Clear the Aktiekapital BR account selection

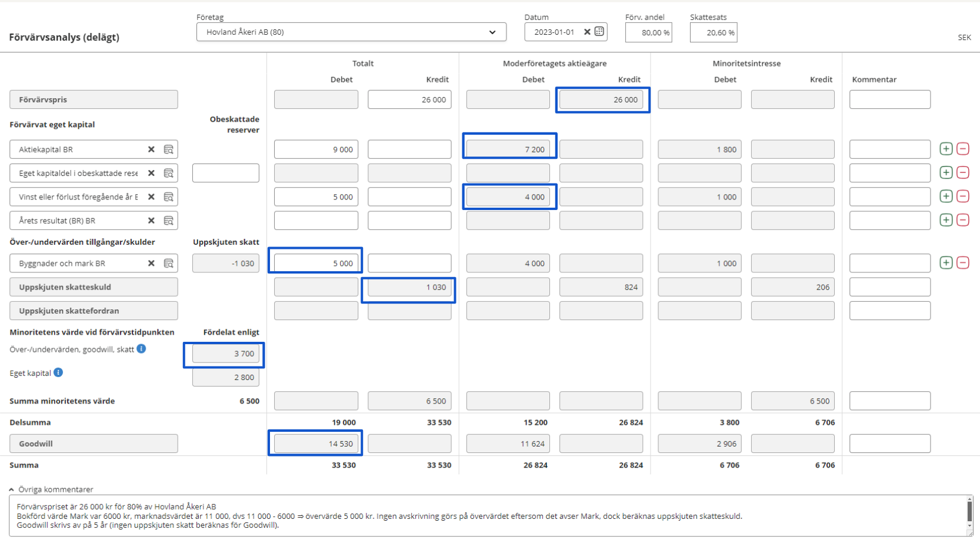(151, 149)
